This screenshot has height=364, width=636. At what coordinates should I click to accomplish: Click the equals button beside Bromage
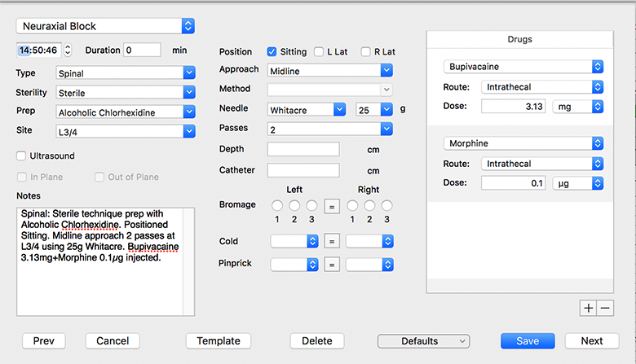click(332, 207)
